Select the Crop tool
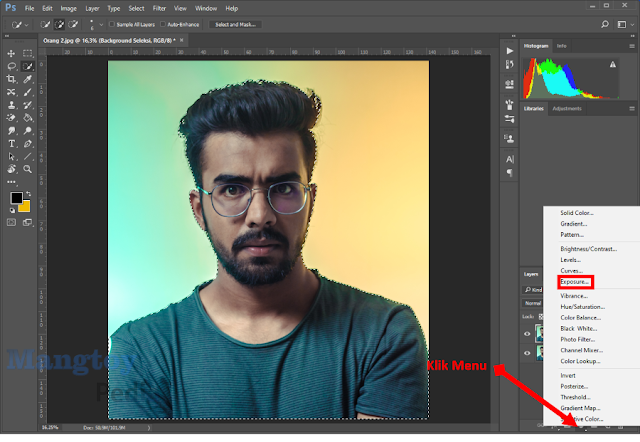The image size is (640, 442). (11, 79)
